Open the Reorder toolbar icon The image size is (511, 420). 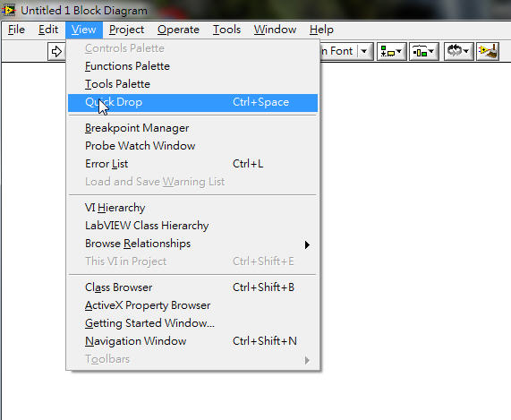(x=458, y=52)
